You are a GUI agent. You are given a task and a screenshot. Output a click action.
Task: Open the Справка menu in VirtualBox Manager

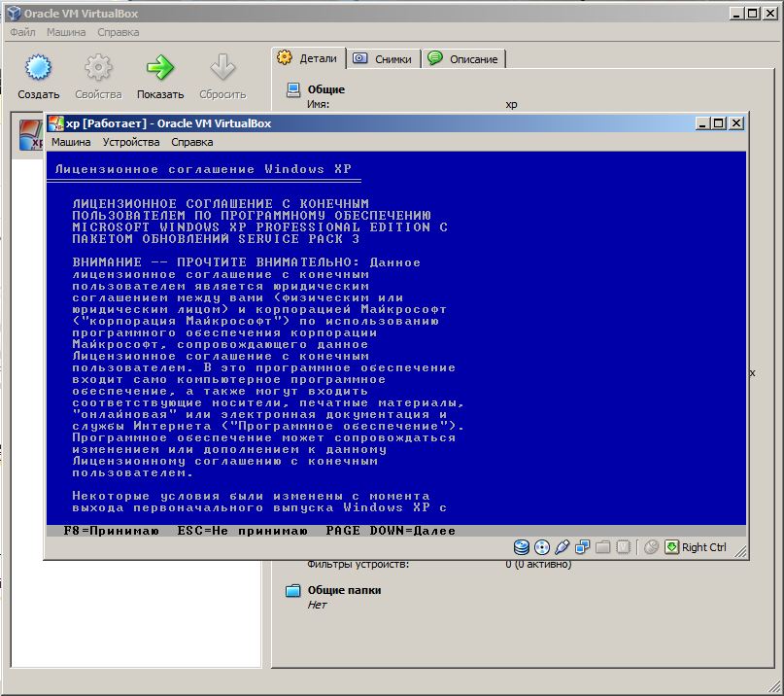118,32
